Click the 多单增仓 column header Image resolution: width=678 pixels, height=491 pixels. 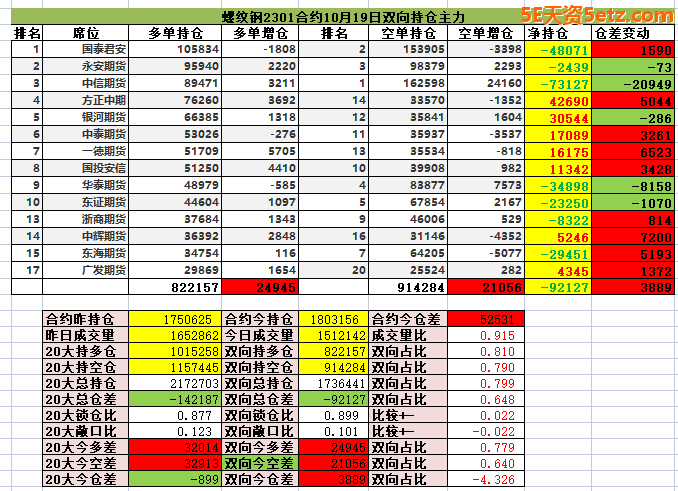260,33
